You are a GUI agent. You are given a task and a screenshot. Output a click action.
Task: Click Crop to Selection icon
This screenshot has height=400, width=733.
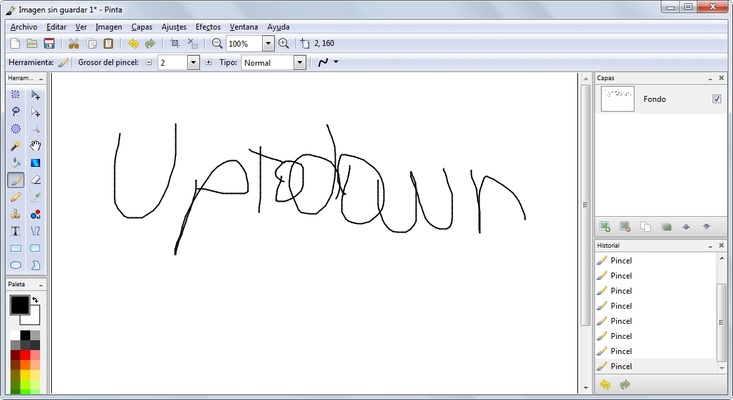click(x=175, y=43)
